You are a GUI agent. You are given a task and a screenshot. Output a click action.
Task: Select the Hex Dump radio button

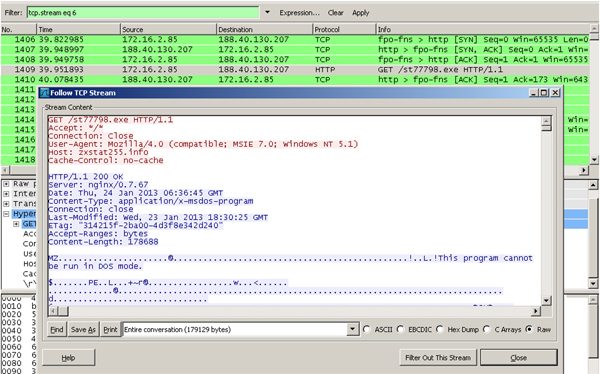[x=440, y=330]
